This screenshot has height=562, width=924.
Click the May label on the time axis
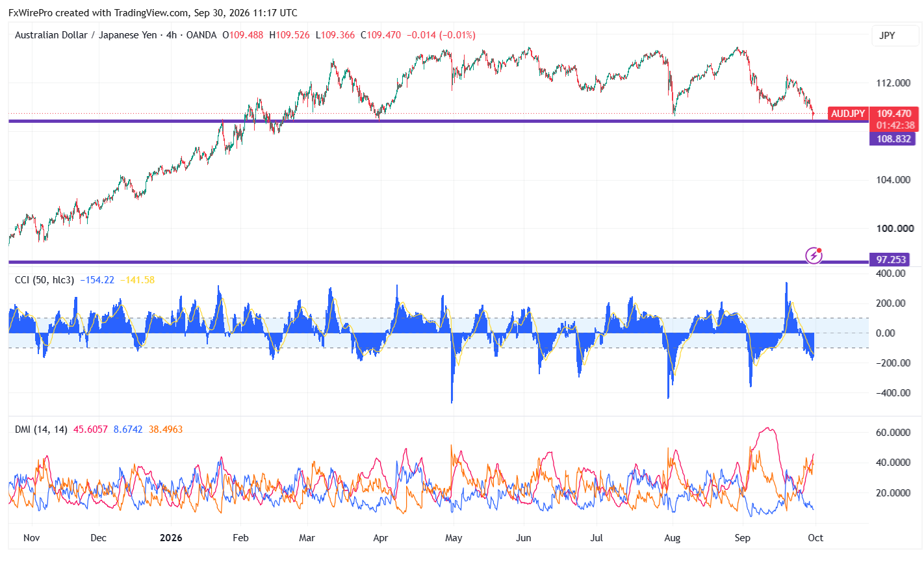[x=454, y=538]
